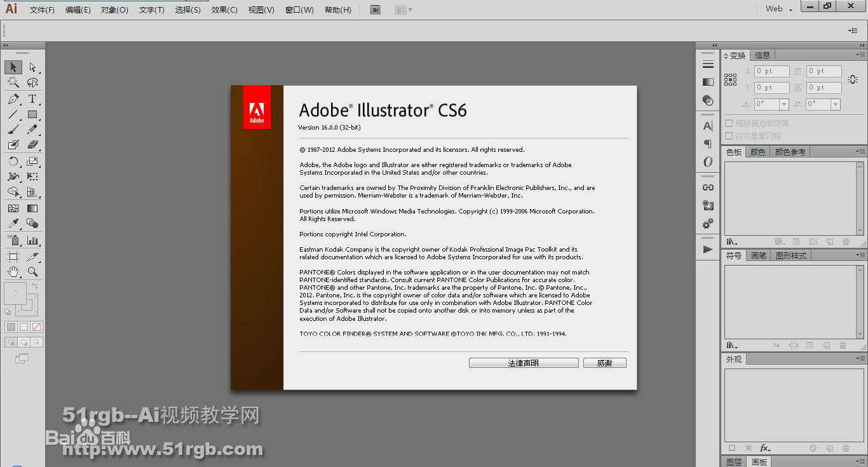Set paint mode to None
Viewport: 868px width, 467px height.
click(x=36, y=327)
